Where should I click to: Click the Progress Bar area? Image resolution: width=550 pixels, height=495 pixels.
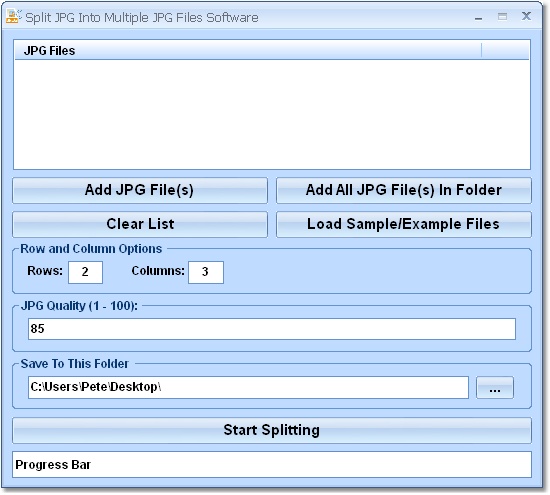pyautogui.click(x=272, y=465)
